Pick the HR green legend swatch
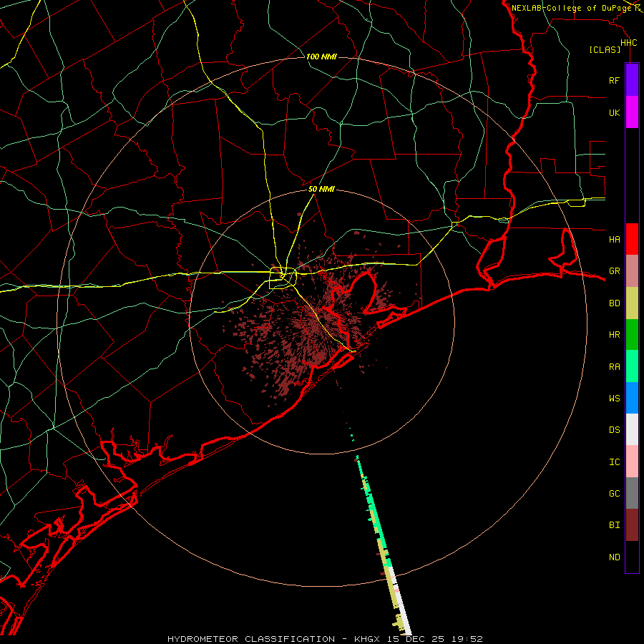This screenshot has width=644, height=644. [x=632, y=335]
